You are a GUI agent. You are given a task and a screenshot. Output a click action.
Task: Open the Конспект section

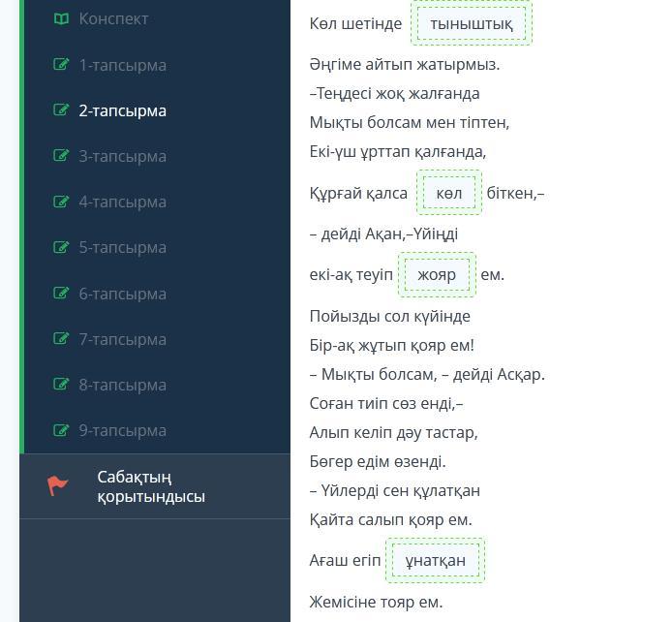pos(113,18)
